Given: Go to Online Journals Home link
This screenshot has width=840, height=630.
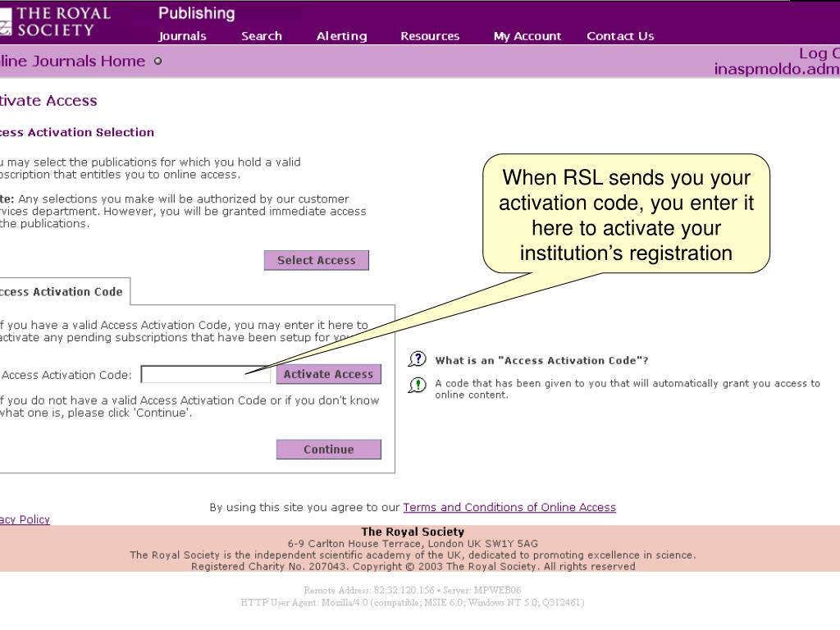Looking at the screenshot, I should [72, 61].
